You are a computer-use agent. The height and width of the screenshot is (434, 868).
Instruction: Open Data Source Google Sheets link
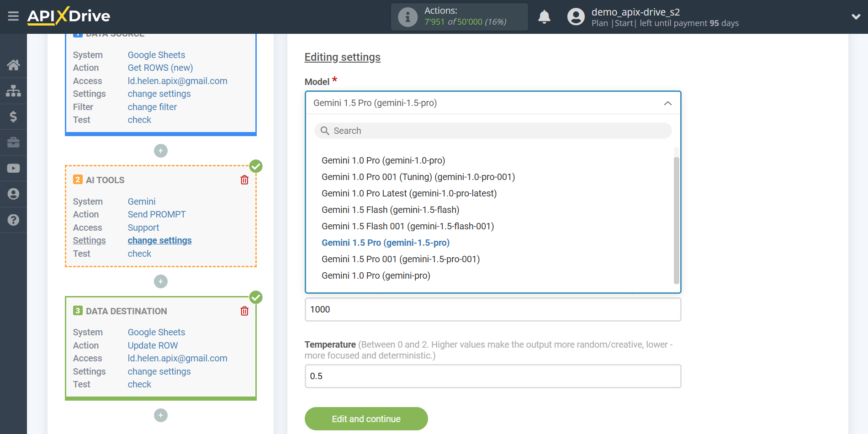(156, 55)
